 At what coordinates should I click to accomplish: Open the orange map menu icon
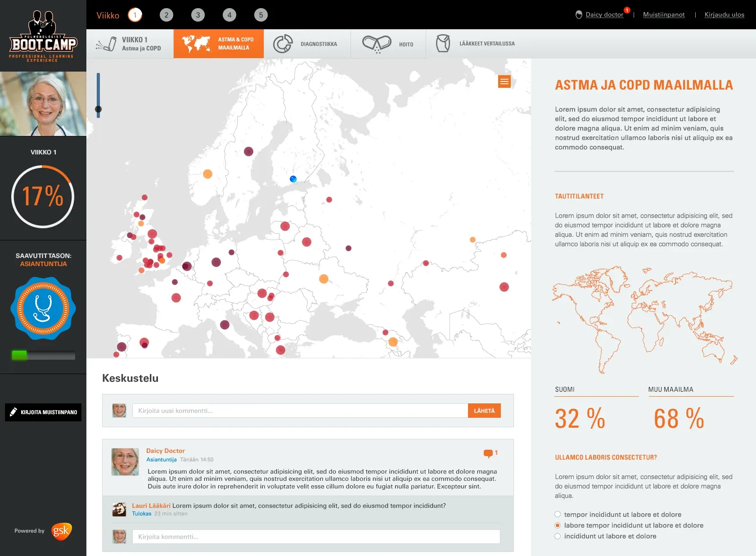pyautogui.click(x=504, y=81)
